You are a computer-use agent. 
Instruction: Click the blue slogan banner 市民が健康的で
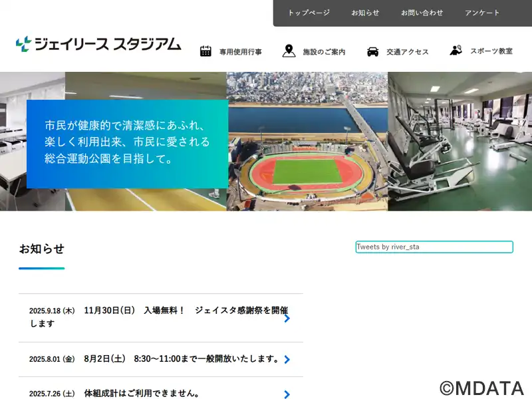127,144
